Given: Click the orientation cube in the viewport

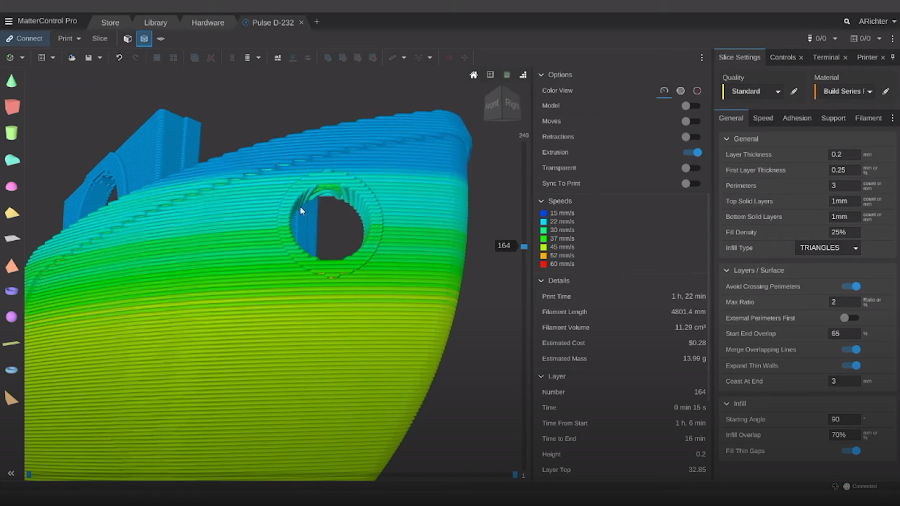Looking at the screenshot, I should (502, 104).
